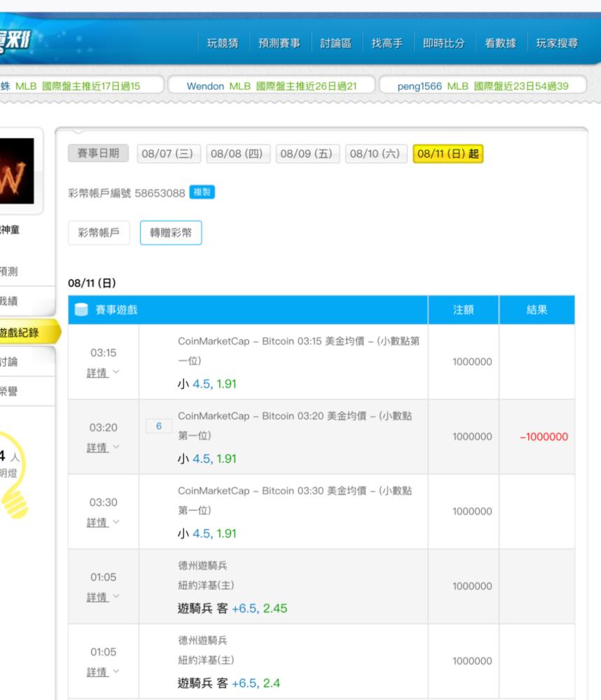Select the 08/10 (六) date tab
Screen dimensions: 601x700
[376, 153]
